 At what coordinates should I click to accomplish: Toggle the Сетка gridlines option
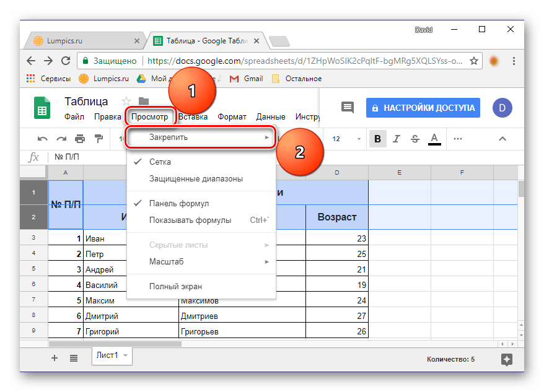tap(160, 162)
